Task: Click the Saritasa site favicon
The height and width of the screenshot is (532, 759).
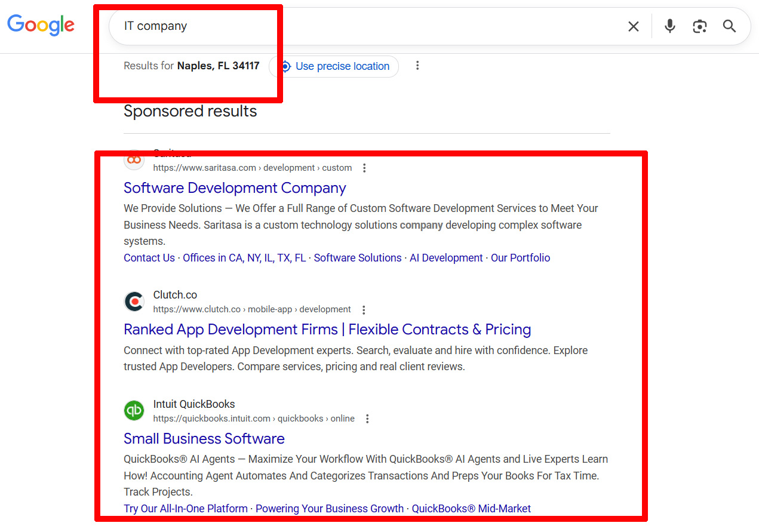Action: click(x=134, y=159)
